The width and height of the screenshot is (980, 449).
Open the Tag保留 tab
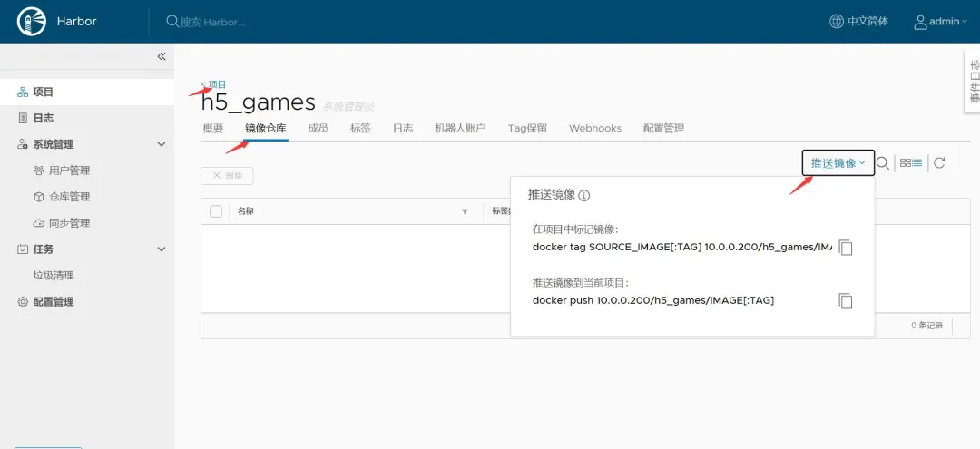click(x=527, y=128)
